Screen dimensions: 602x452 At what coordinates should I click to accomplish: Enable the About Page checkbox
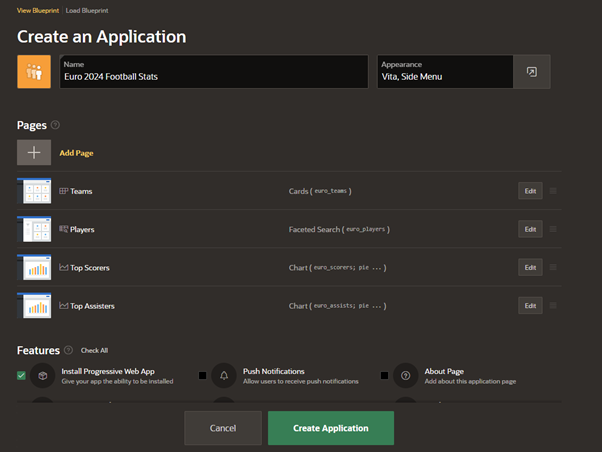click(x=384, y=376)
